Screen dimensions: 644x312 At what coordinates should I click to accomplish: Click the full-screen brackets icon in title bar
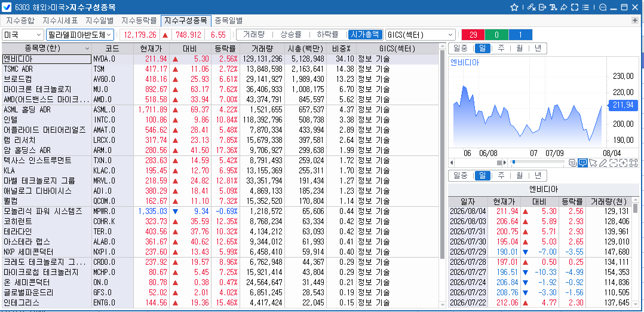(575, 7)
